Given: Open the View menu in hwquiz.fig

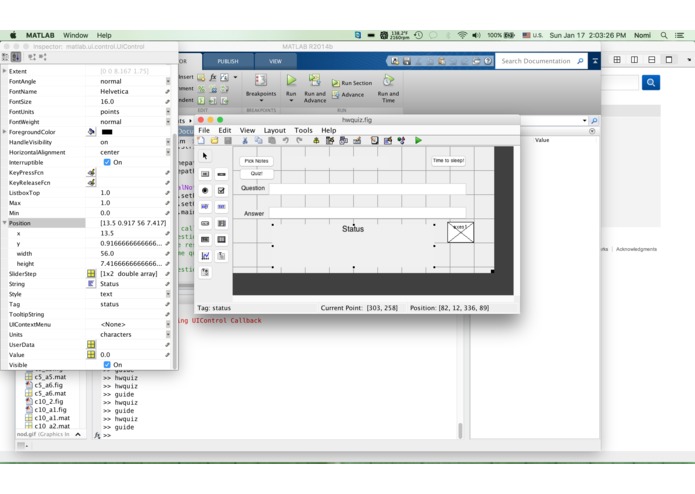Looking at the screenshot, I should 247,130.
